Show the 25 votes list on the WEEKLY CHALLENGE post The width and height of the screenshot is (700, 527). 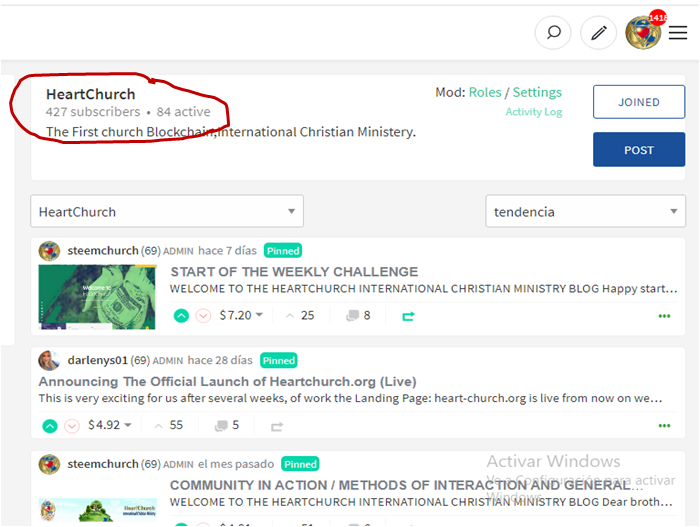[300, 316]
